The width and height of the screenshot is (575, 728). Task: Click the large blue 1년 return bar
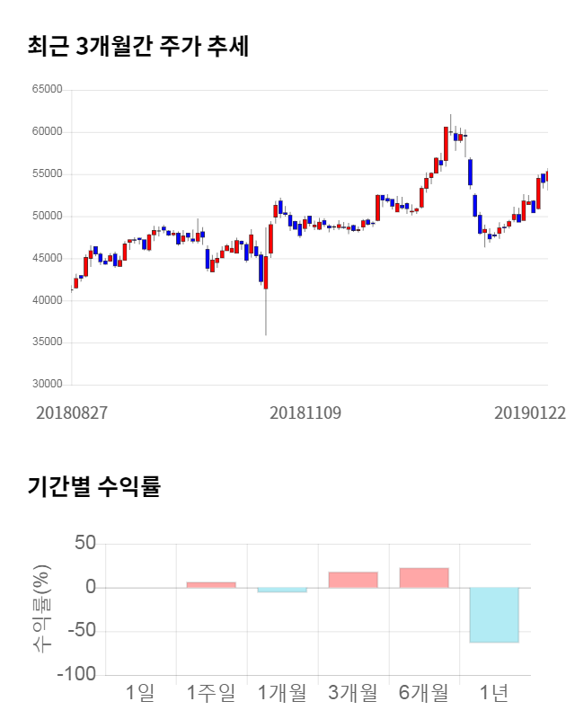pyautogui.click(x=495, y=615)
